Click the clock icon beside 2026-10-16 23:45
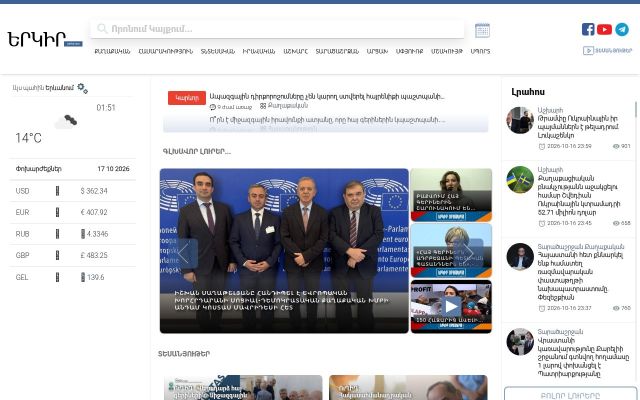This screenshot has width=640, height=400. coord(542,223)
